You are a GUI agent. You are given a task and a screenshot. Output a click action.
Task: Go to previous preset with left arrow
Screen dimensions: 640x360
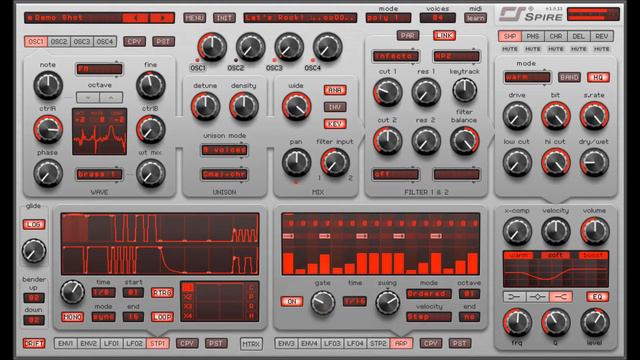click(x=136, y=18)
